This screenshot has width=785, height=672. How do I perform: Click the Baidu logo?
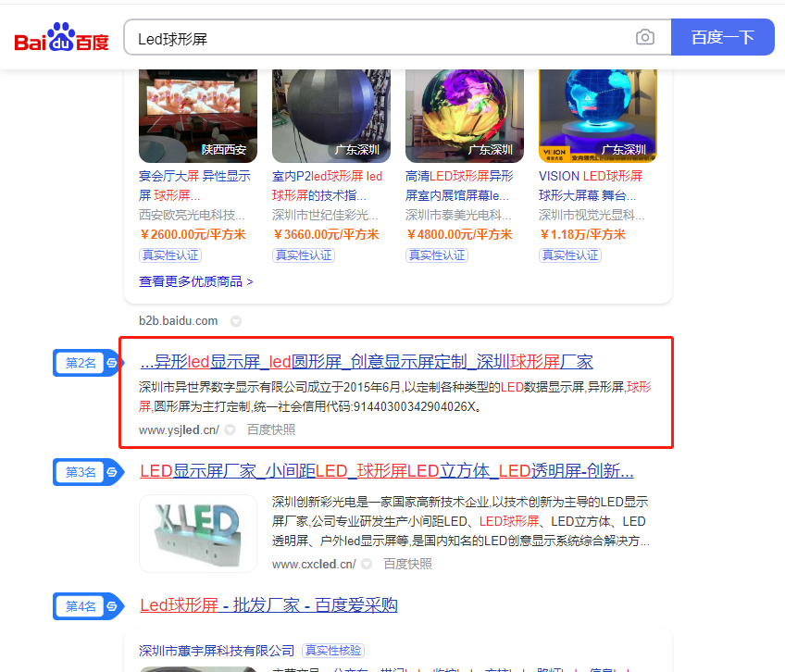pos(62,37)
